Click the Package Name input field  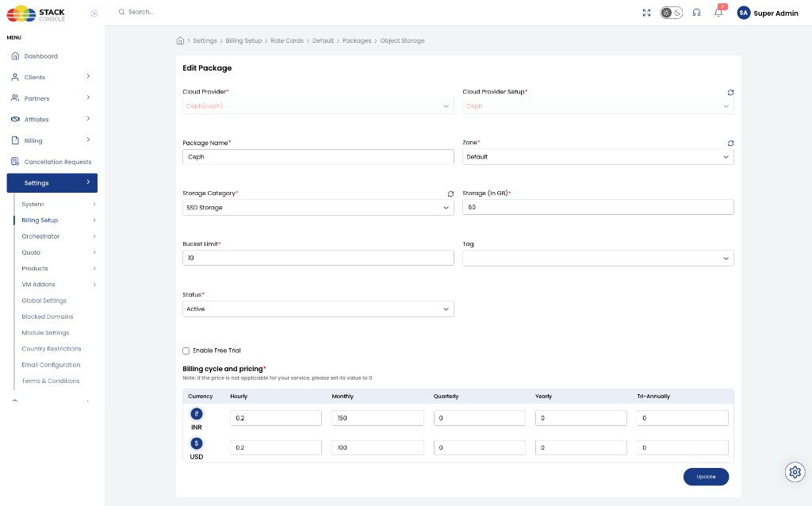pos(318,157)
